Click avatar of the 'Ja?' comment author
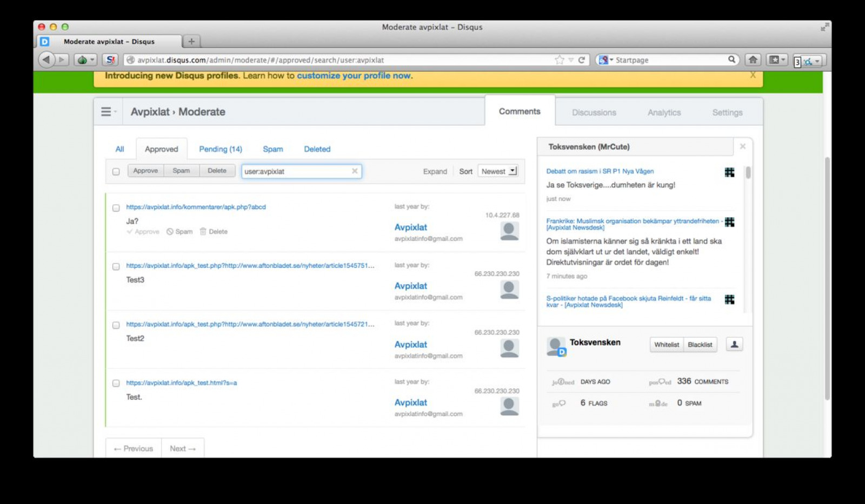Viewport: 865px width, 504px height. [x=509, y=231]
